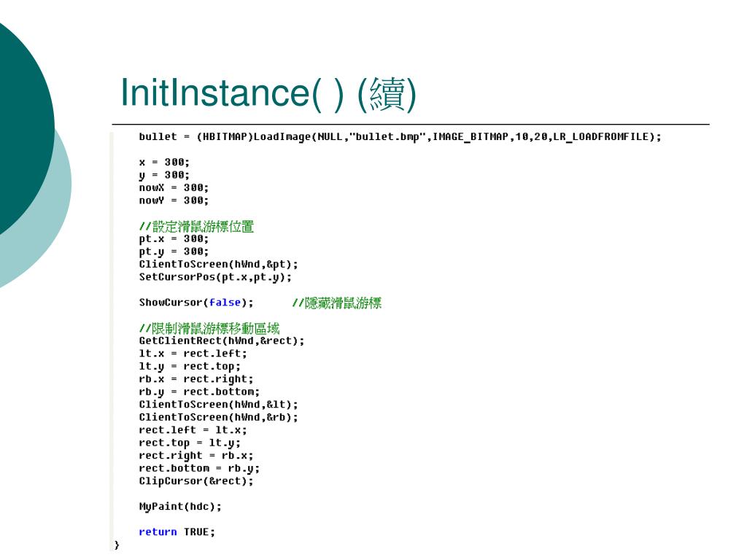Click the line "pt.y = 300;"
Image resolution: width=747 pixels, height=560 pixels.
click(x=174, y=252)
